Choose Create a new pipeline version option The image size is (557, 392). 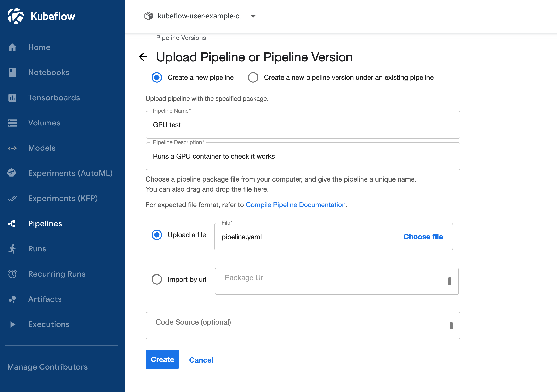pos(253,77)
